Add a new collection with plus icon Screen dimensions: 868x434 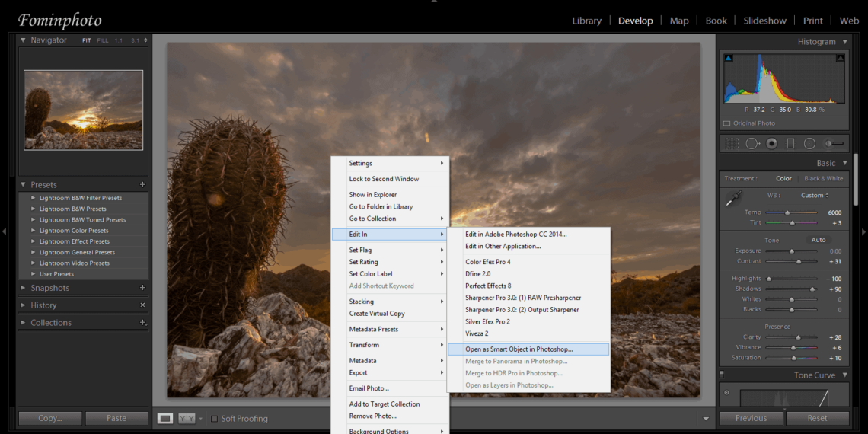[x=143, y=322]
